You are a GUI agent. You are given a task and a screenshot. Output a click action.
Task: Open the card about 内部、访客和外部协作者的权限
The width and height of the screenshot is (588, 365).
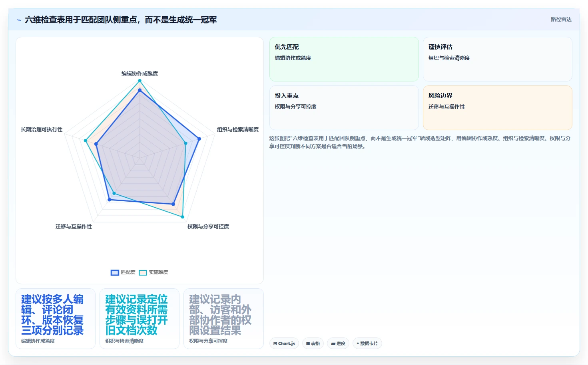223,319
